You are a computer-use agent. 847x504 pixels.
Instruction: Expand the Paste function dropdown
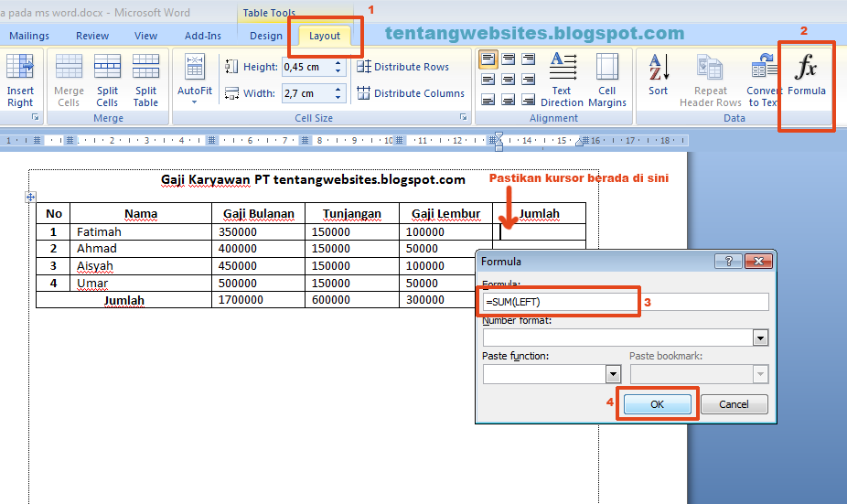coord(613,374)
